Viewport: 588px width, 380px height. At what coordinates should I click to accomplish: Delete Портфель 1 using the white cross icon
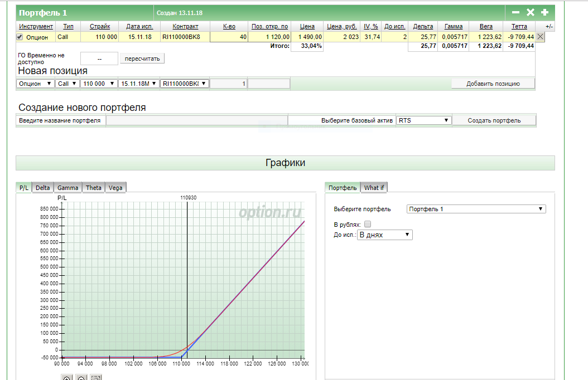pos(531,12)
